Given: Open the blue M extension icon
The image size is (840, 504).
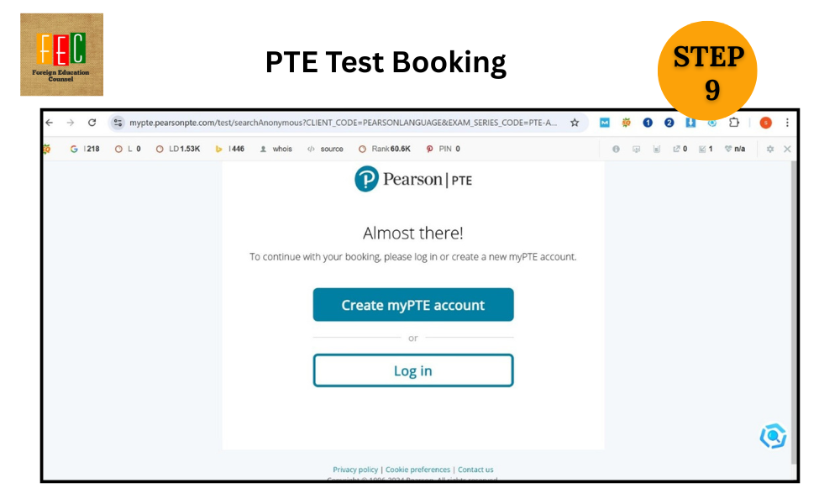Looking at the screenshot, I should (604, 123).
